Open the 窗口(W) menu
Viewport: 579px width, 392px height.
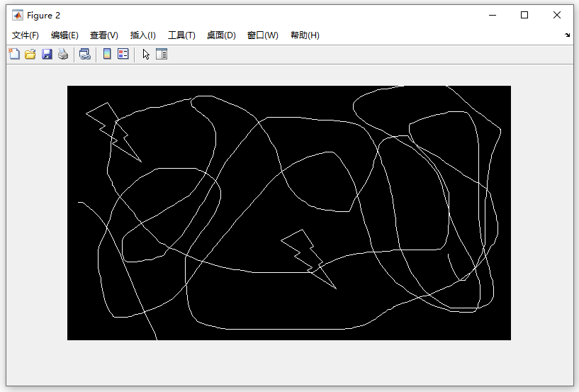click(262, 35)
